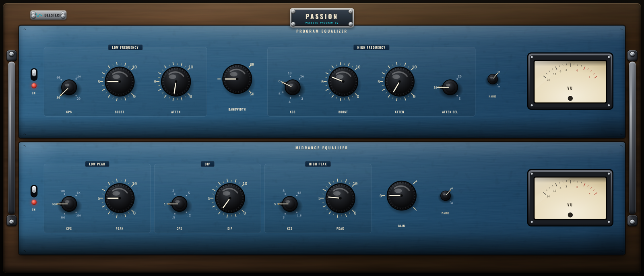Adjust the High Peak PEAK knob
This screenshot has width=644, height=276.
[340, 198]
